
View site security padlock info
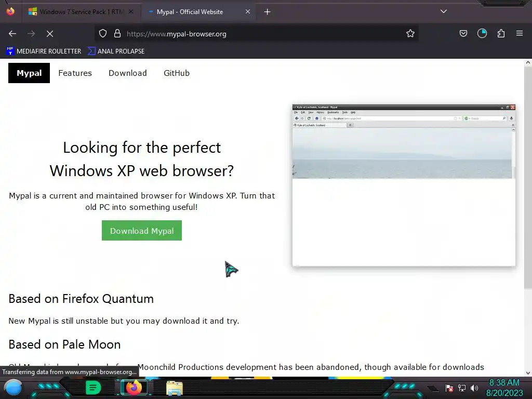117,34
